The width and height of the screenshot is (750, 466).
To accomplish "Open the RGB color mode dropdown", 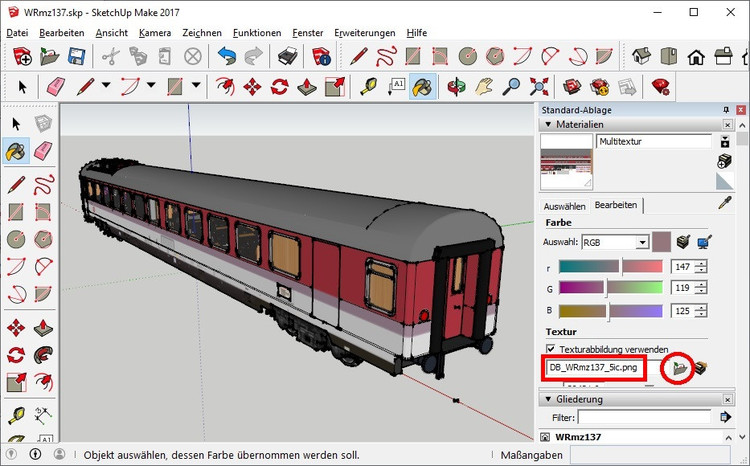I will [642, 242].
